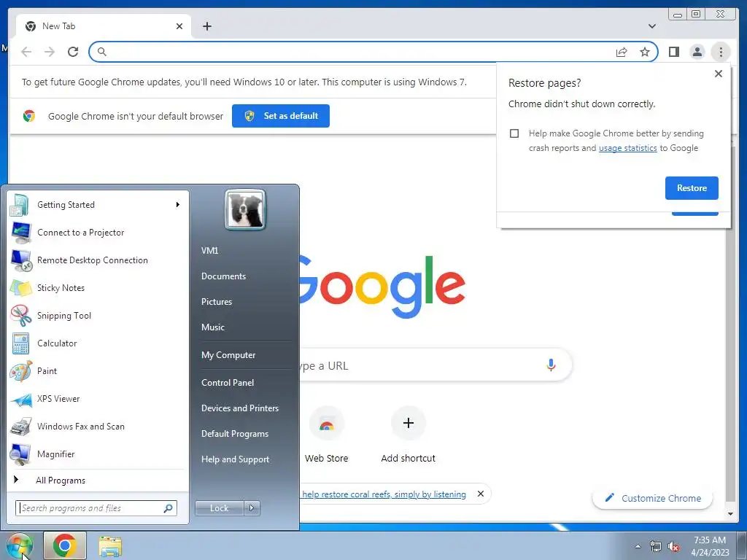Restore previous Chrome pages
747x560 pixels.
point(692,188)
